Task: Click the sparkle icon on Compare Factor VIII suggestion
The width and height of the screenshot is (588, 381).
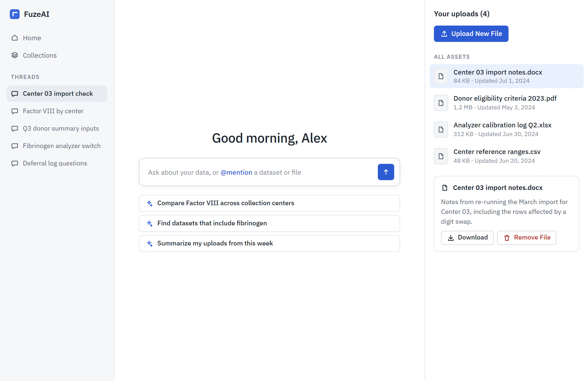Action: point(150,203)
